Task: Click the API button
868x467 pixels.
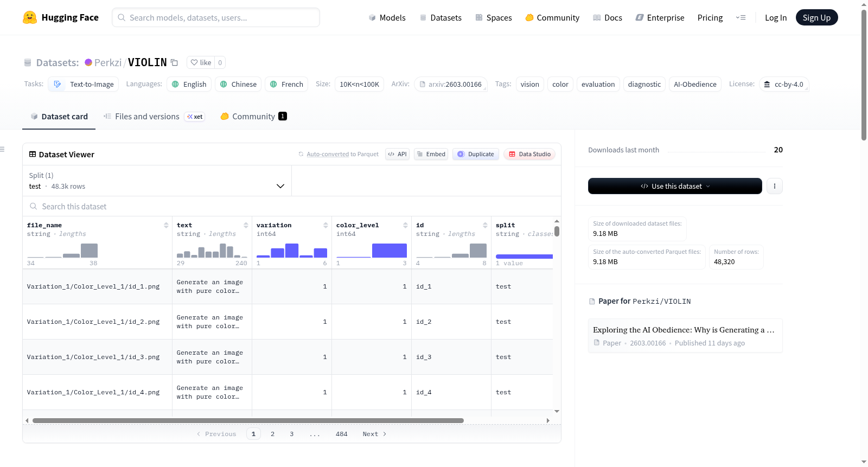Action: pos(397,154)
